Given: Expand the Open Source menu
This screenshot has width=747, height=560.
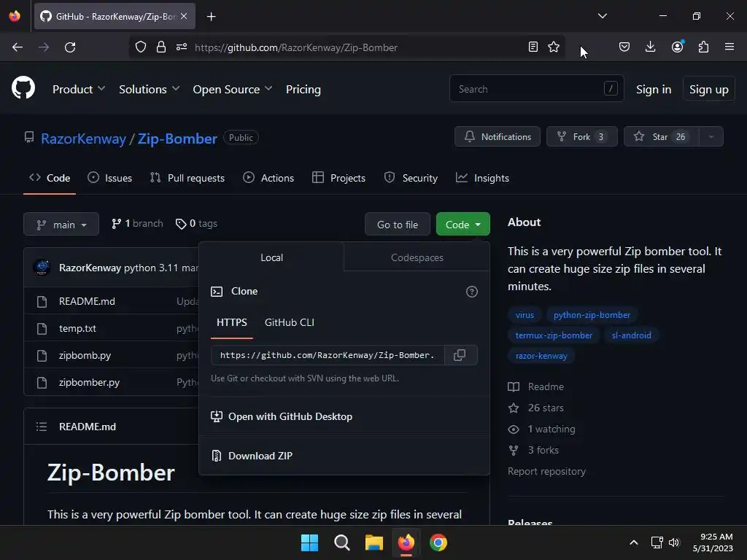Looking at the screenshot, I should pos(233,89).
